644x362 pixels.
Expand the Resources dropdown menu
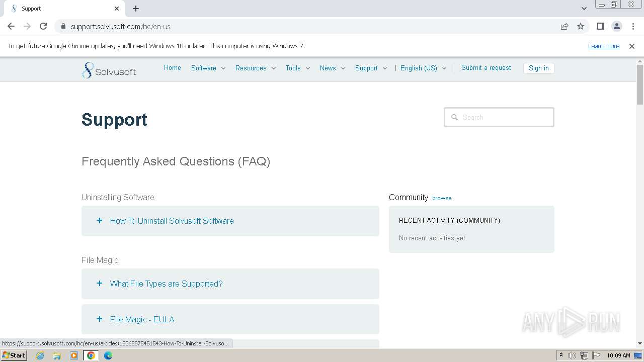click(256, 68)
